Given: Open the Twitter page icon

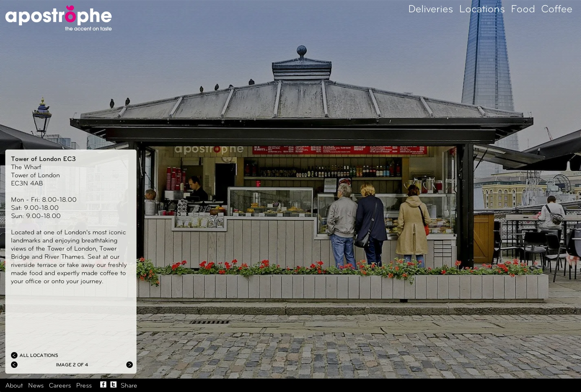Looking at the screenshot, I should click(x=113, y=384).
